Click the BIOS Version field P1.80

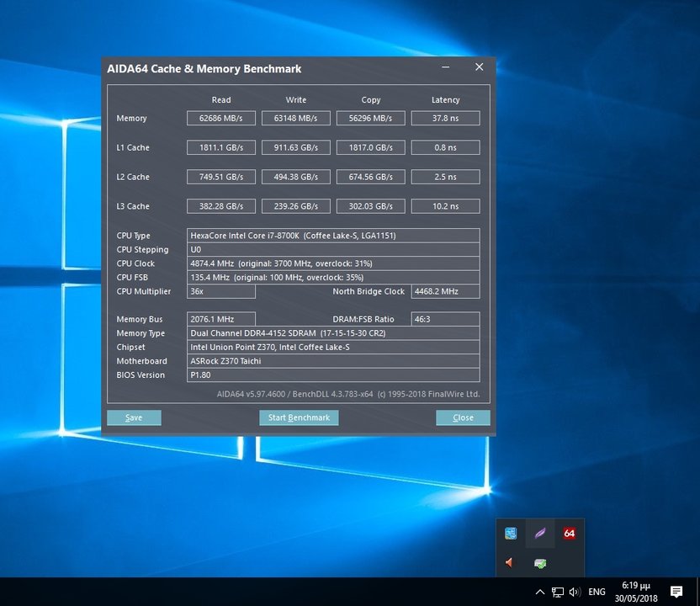333,375
